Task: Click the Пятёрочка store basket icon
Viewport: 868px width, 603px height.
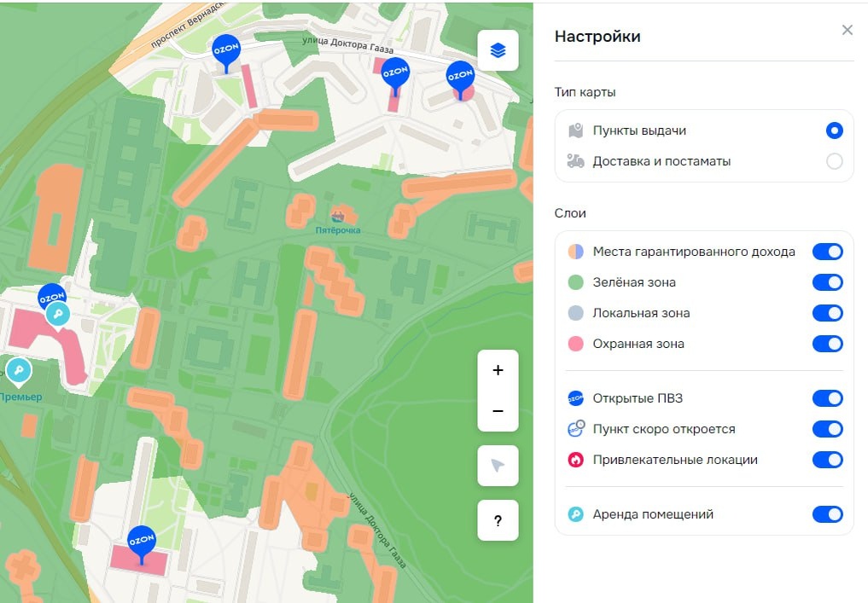Action: pos(337,216)
